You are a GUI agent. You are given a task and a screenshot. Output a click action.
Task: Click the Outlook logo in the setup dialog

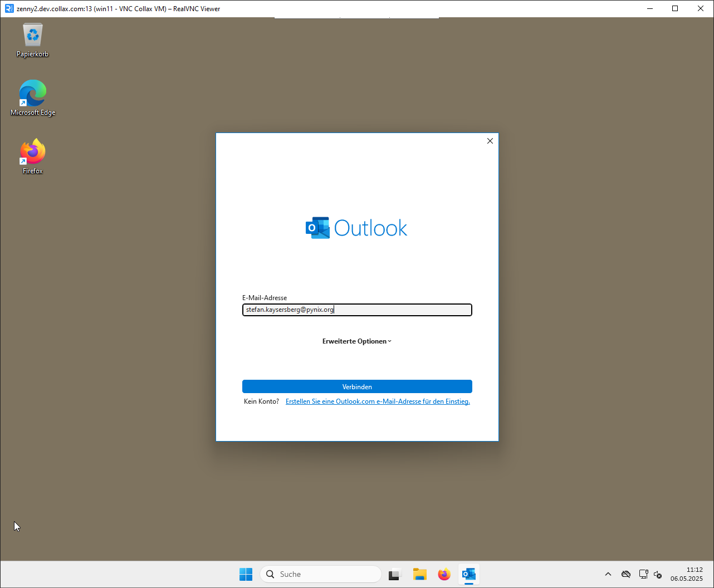(x=356, y=227)
